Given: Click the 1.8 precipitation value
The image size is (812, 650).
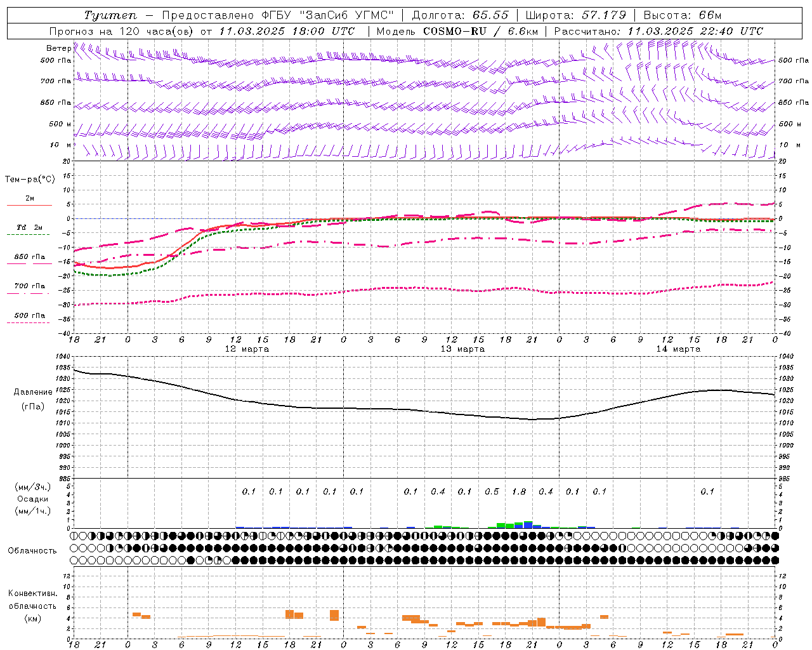Looking at the screenshot, I should pyautogui.click(x=519, y=491).
